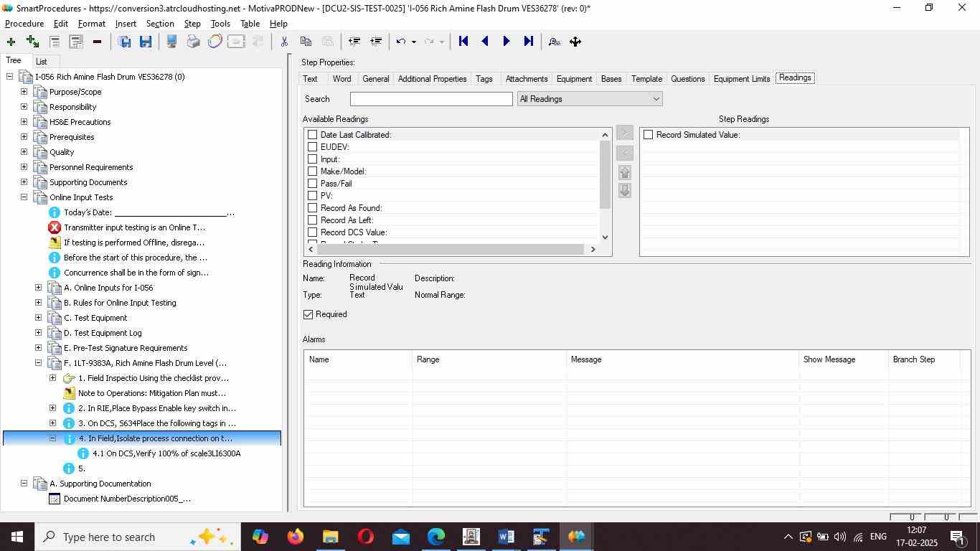980x551 pixels.
Task: Check the Date Last Calibrated reading
Action: pyautogui.click(x=312, y=135)
